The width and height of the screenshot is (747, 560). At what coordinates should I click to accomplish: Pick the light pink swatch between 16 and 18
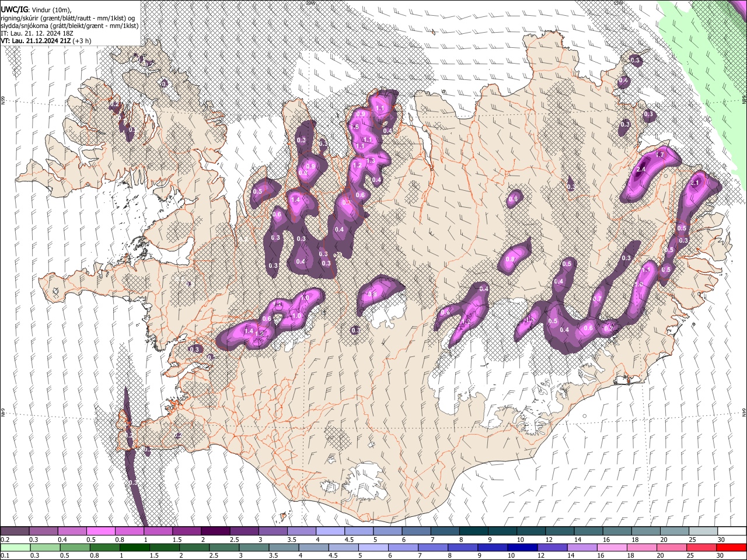click(x=612, y=547)
